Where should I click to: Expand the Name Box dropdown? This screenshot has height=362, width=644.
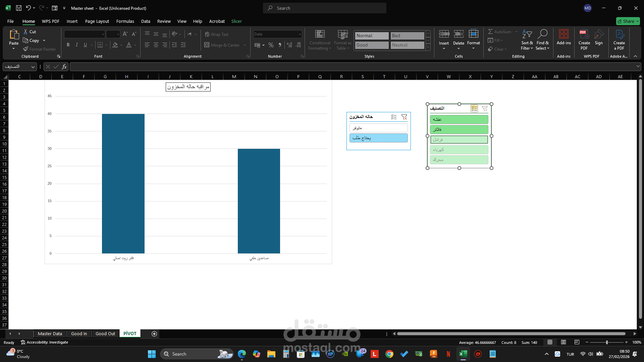[x=33, y=67]
